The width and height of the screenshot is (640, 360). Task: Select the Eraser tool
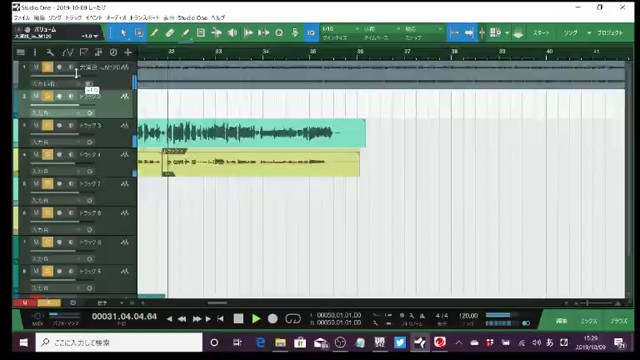click(x=170, y=33)
